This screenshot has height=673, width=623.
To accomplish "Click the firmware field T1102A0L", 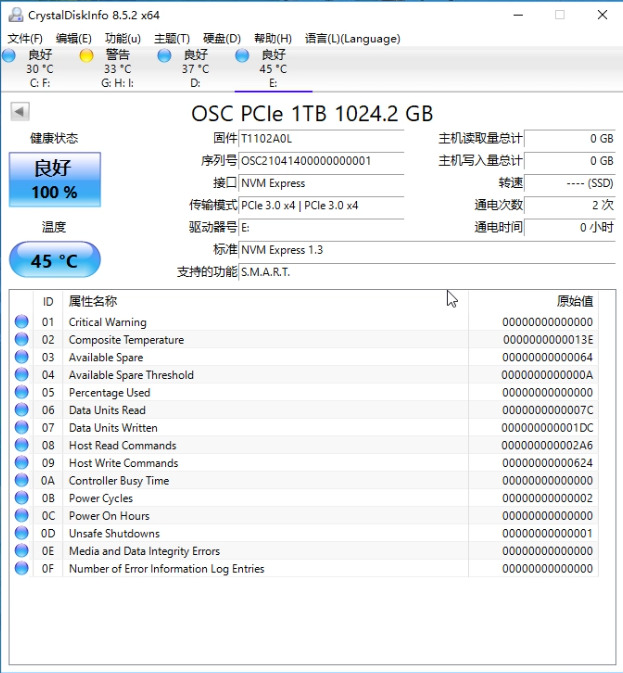I will (x=321, y=139).
